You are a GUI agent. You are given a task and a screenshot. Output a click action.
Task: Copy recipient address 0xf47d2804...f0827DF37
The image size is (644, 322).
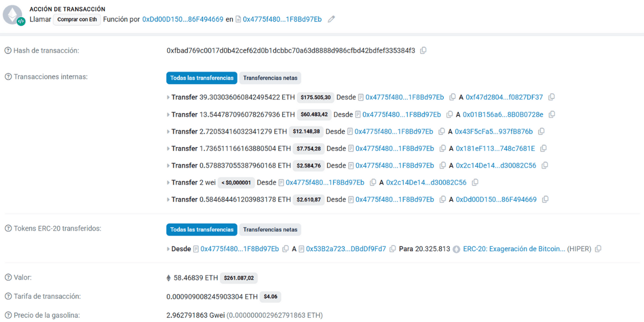click(x=552, y=97)
